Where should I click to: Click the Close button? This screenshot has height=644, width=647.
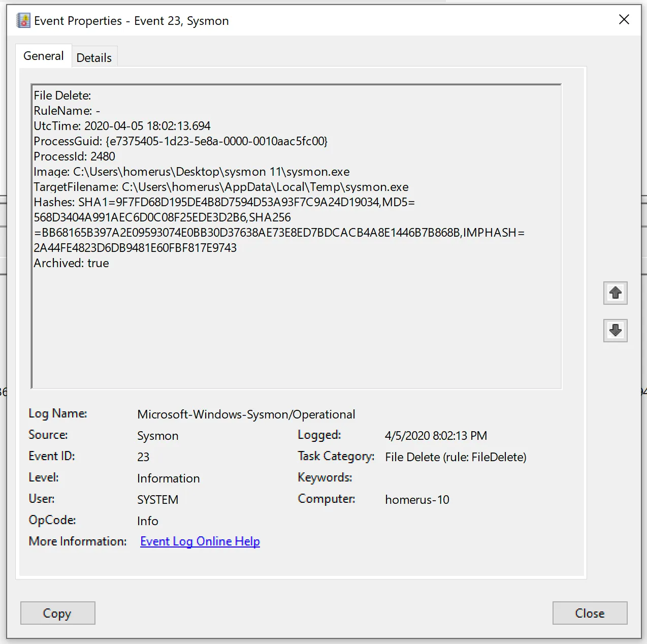point(590,613)
